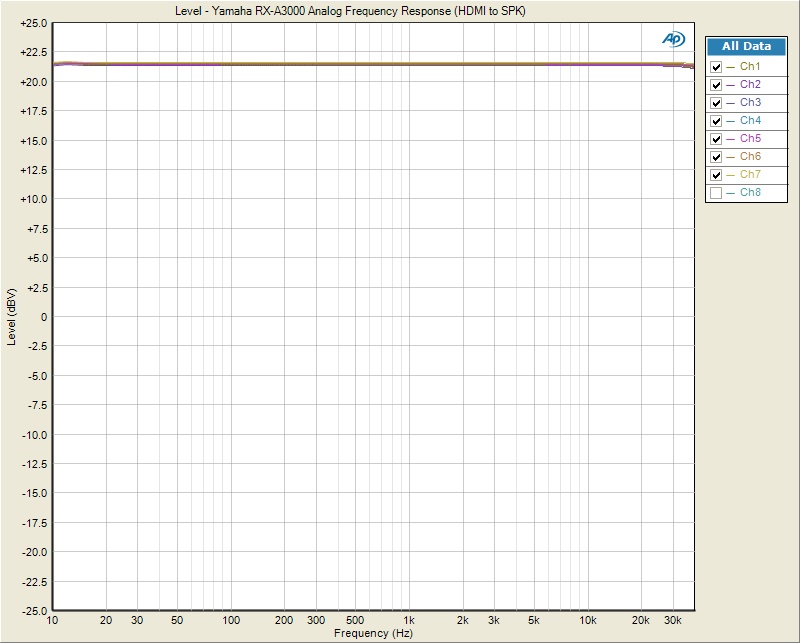This screenshot has width=800, height=643.
Task: Click the +20.0 tick label on level axis
Action: click(33, 82)
